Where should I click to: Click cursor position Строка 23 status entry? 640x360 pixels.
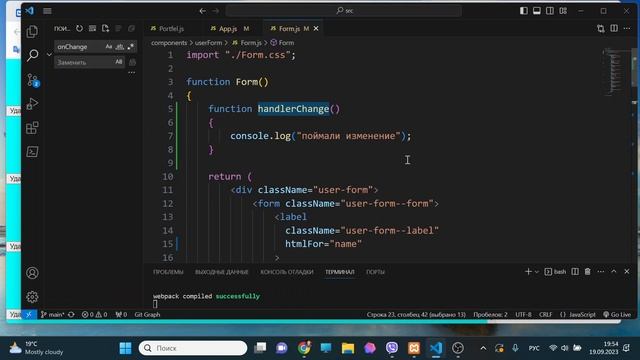point(416,314)
